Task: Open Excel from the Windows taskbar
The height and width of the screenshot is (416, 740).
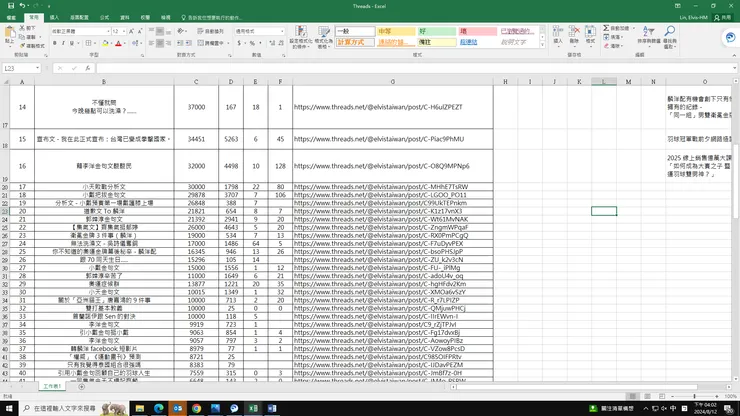Action: pyautogui.click(x=253, y=408)
